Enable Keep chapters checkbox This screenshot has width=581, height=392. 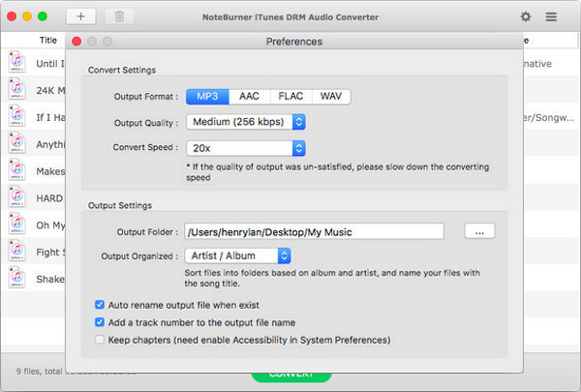(x=100, y=340)
